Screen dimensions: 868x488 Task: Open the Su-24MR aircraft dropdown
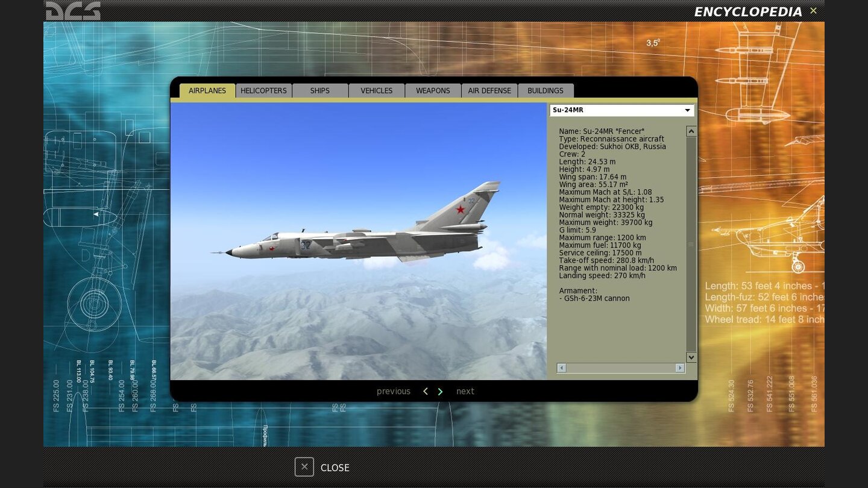621,110
